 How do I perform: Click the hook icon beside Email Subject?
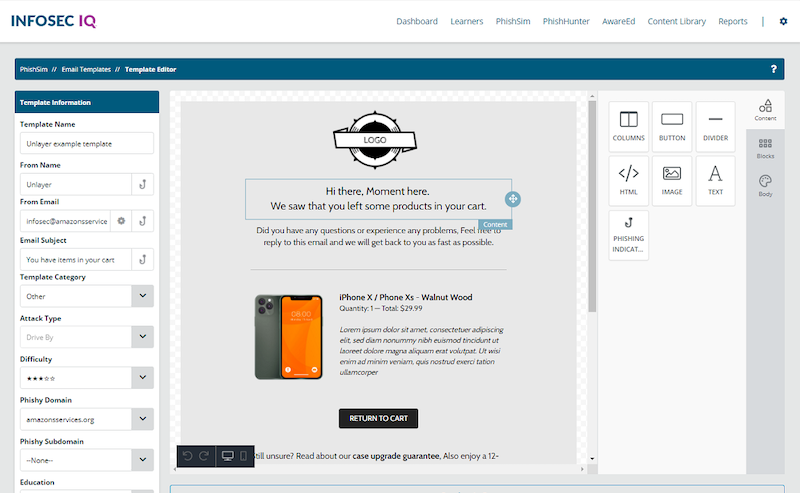pyautogui.click(x=143, y=259)
